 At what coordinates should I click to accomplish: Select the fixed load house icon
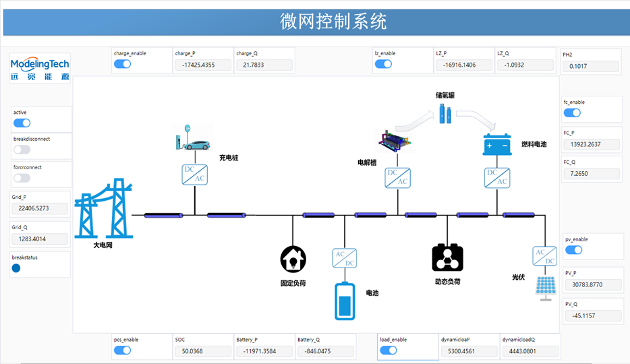coord(293,258)
